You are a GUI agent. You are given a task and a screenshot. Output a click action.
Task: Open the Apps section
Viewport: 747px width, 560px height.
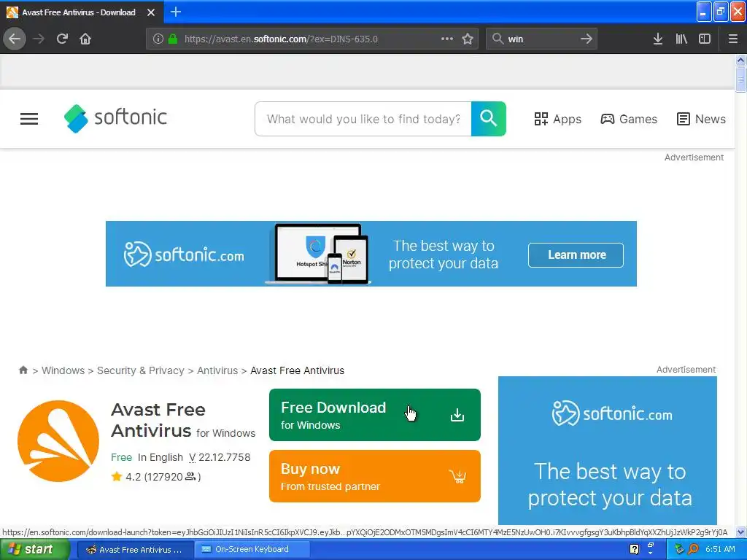[x=558, y=119]
